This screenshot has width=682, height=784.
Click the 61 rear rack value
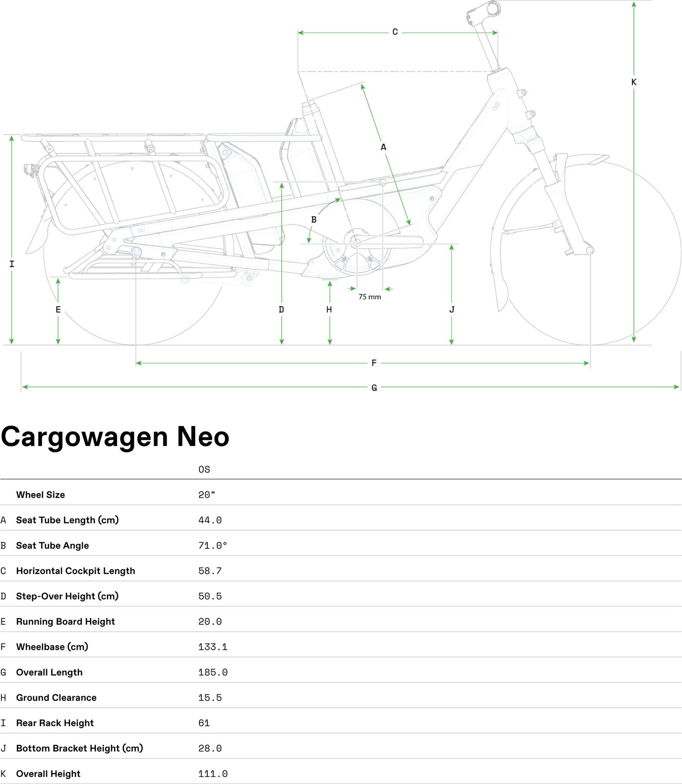(x=204, y=723)
